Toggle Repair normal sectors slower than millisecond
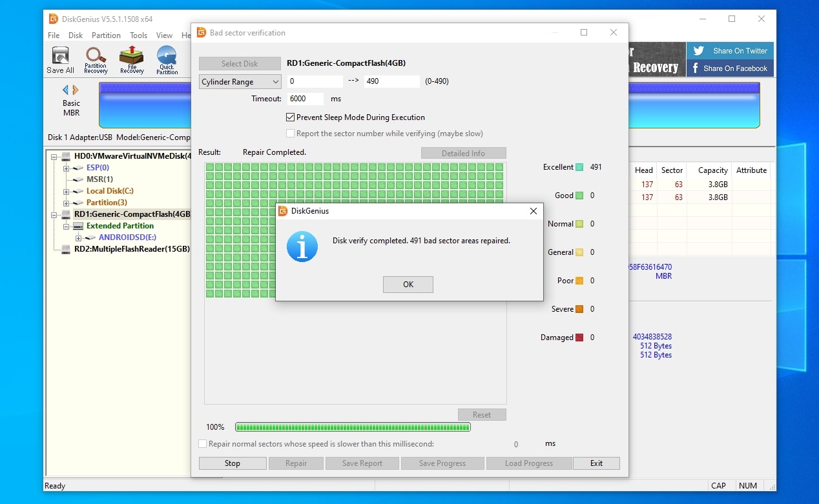This screenshot has width=819, height=504. (x=203, y=444)
